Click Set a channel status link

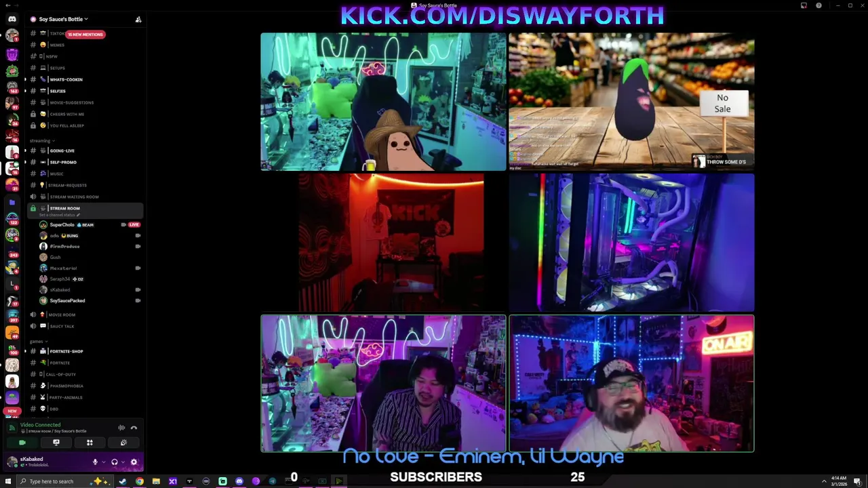(60, 215)
